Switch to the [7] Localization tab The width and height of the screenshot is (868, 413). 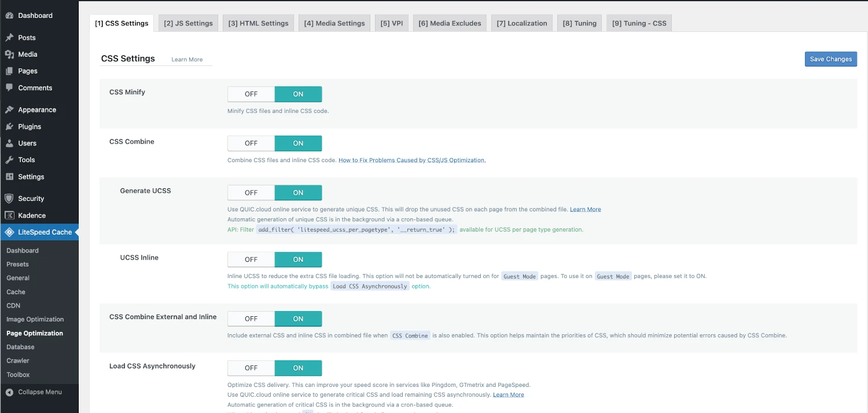(522, 23)
